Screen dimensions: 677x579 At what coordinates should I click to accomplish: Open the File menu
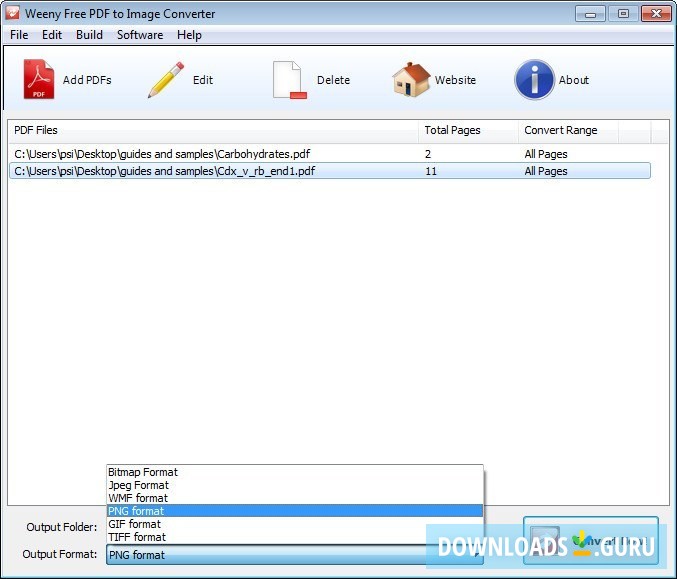[19, 35]
